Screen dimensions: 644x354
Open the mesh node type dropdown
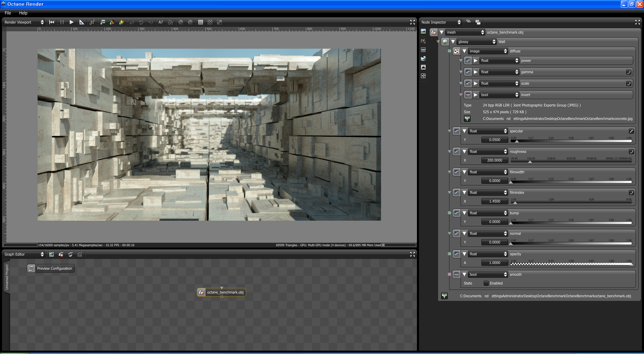click(465, 32)
